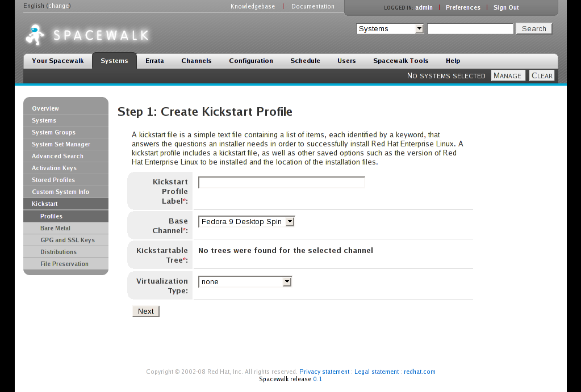Click the 'No systems selected' text
The image size is (581, 392).
click(x=446, y=75)
